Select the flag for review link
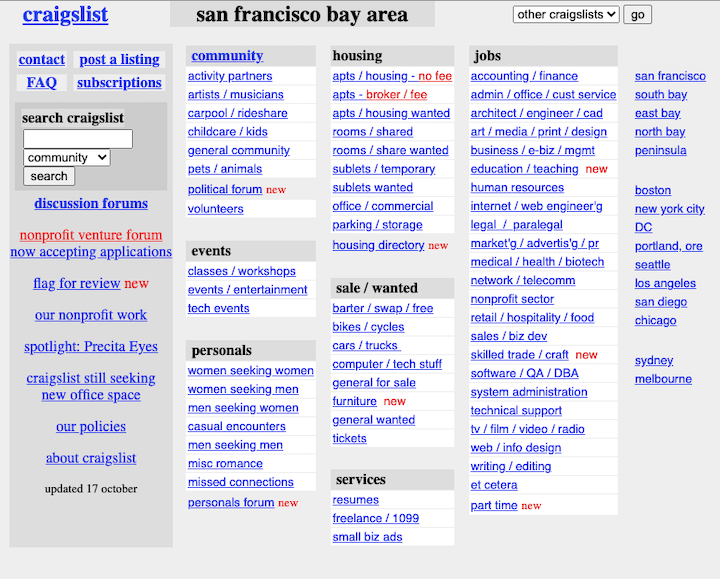The height and width of the screenshot is (579, 720). [77, 284]
